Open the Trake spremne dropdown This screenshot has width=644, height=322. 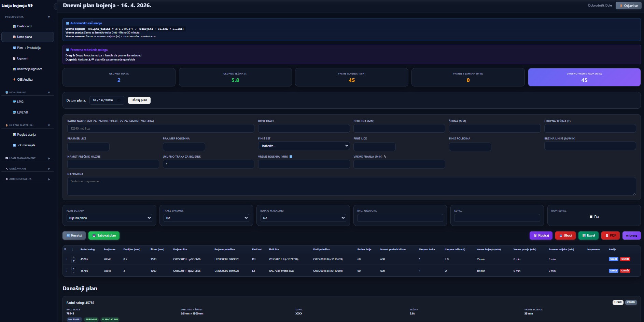(x=206, y=218)
